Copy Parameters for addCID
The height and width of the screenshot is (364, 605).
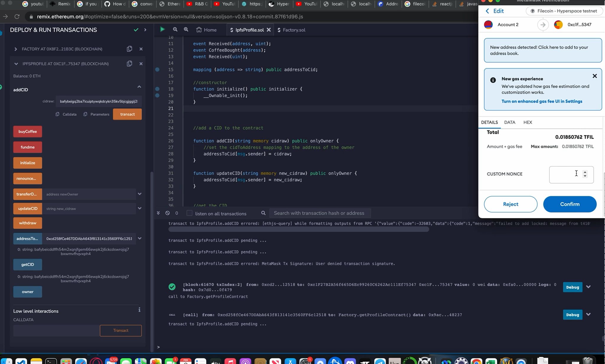[x=96, y=114]
